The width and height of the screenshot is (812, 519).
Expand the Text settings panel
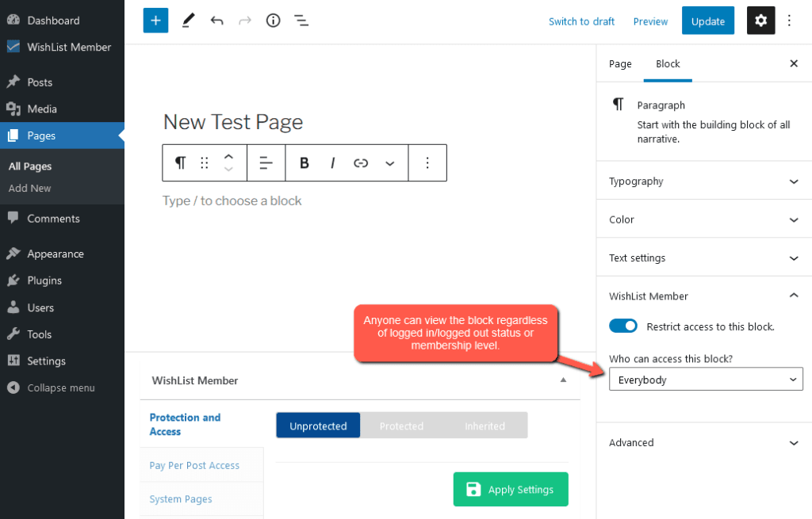(x=704, y=258)
